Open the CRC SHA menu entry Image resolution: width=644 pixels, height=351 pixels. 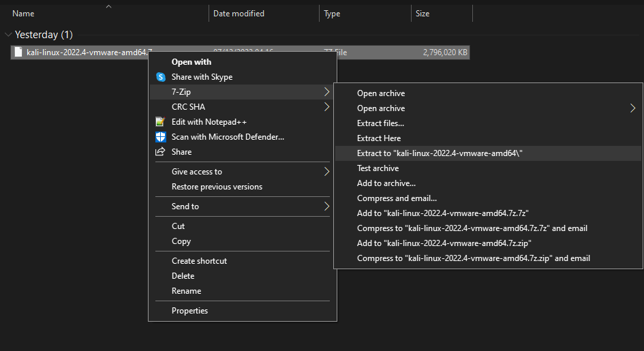point(243,107)
